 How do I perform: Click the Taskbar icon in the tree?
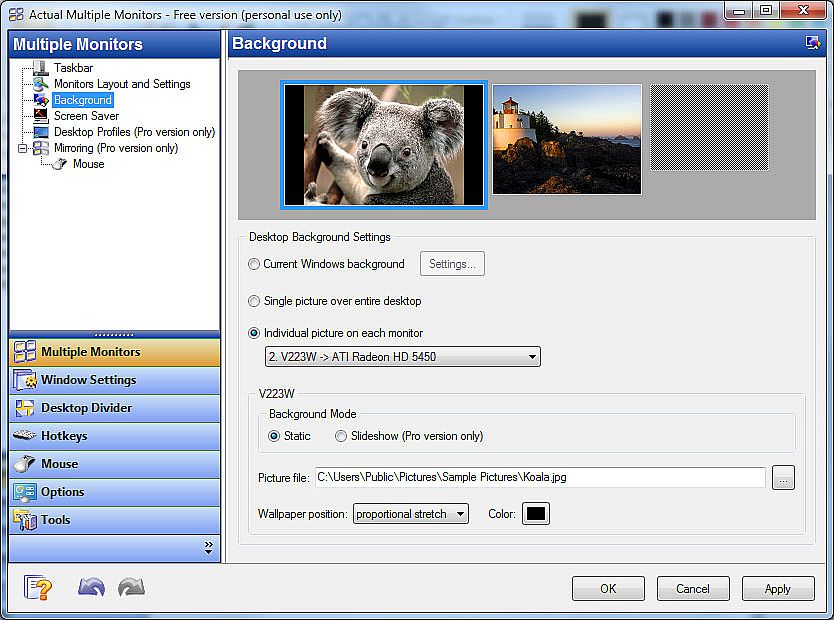[41, 68]
